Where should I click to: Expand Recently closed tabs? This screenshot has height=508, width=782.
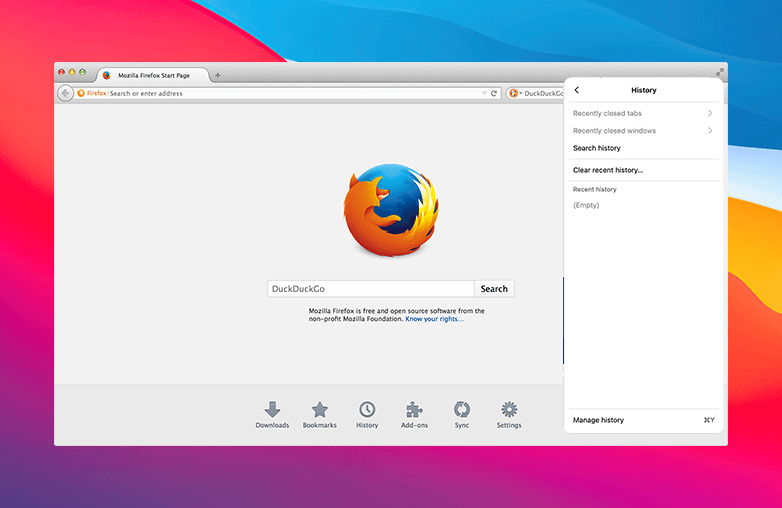(643, 113)
